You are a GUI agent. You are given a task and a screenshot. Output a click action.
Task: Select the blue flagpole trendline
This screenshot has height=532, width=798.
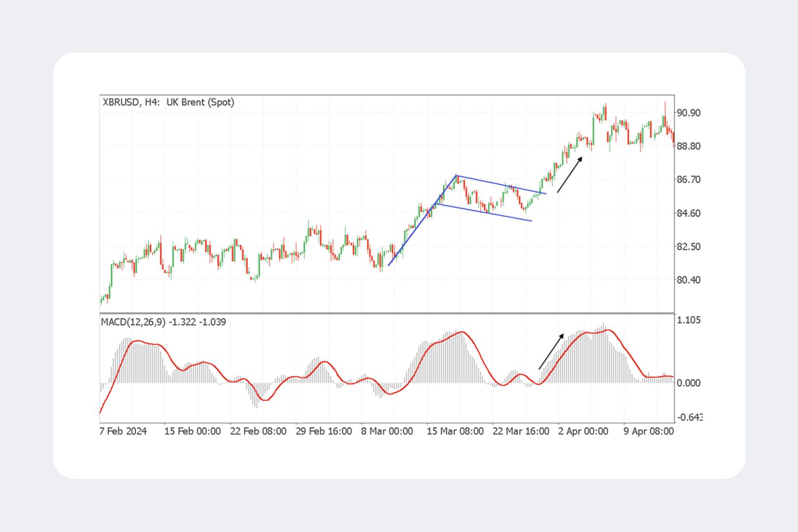(x=422, y=220)
